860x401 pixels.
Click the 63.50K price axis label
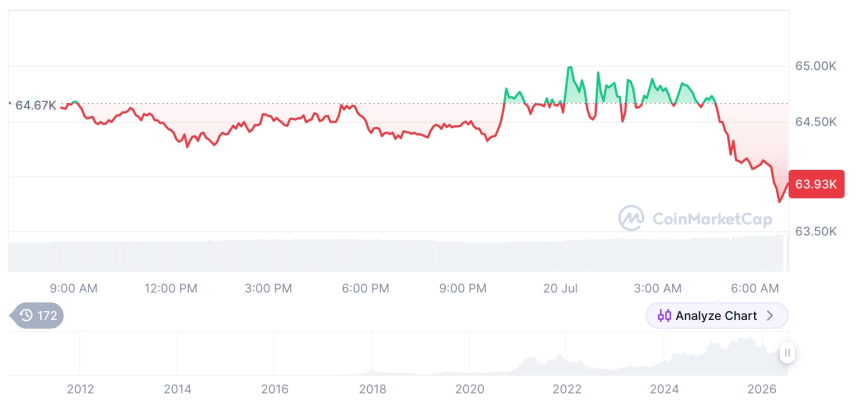816,231
